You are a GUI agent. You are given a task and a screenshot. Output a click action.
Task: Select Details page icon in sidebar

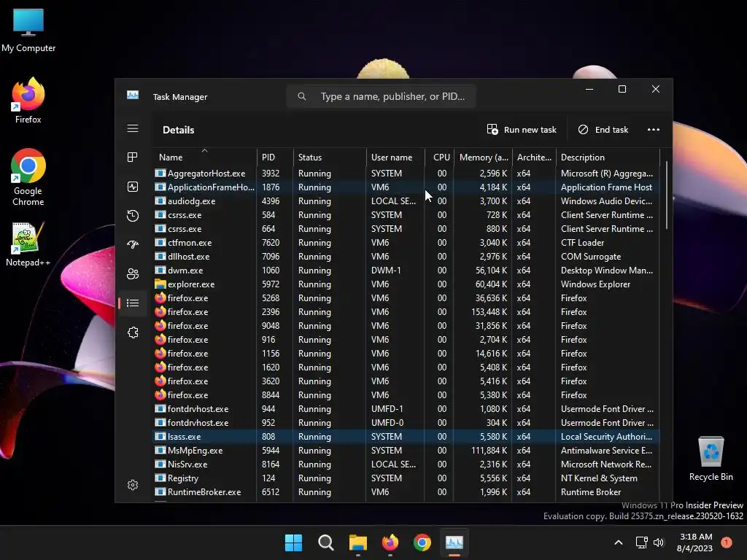pyautogui.click(x=133, y=303)
